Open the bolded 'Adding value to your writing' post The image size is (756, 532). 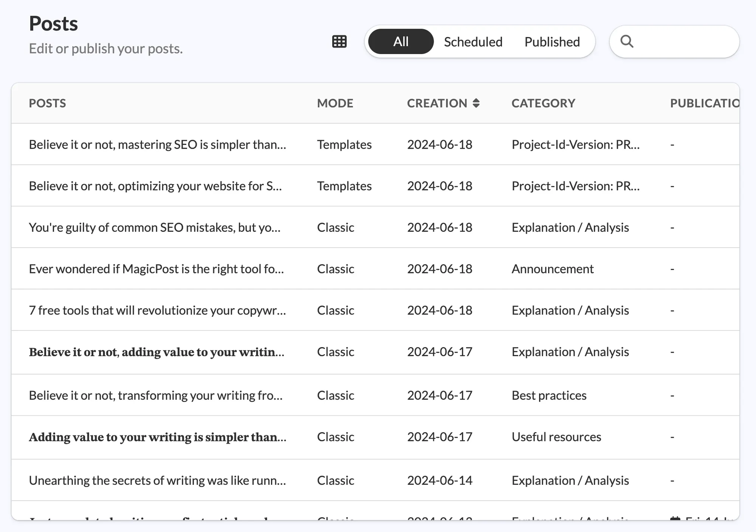pos(156,437)
